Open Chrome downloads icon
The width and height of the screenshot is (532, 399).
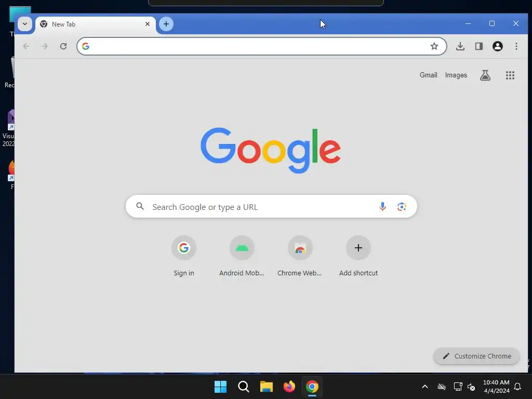[460, 46]
